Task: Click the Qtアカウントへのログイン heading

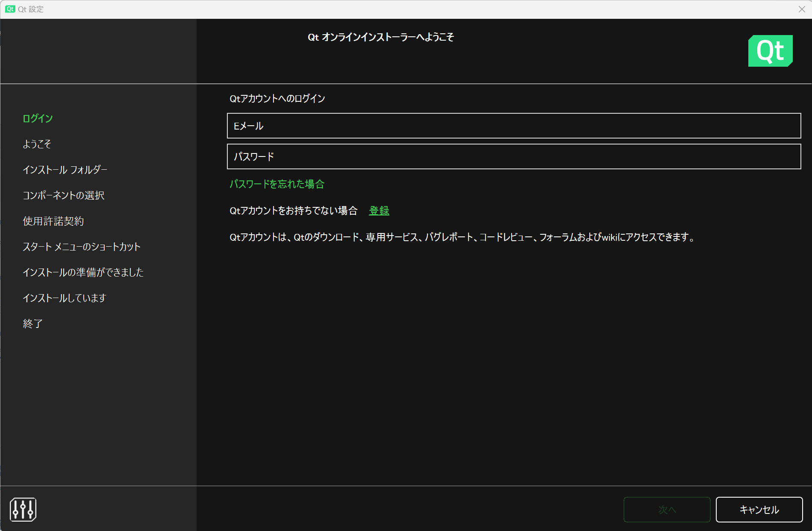Action: click(277, 99)
